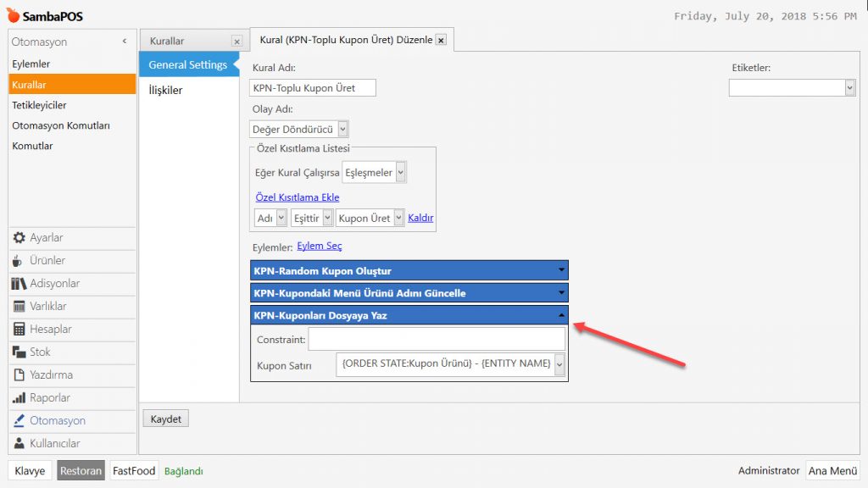The height and width of the screenshot is (488, 868).
Task: Click Özel Kısıtlama Ekle link
Action: 297,197
